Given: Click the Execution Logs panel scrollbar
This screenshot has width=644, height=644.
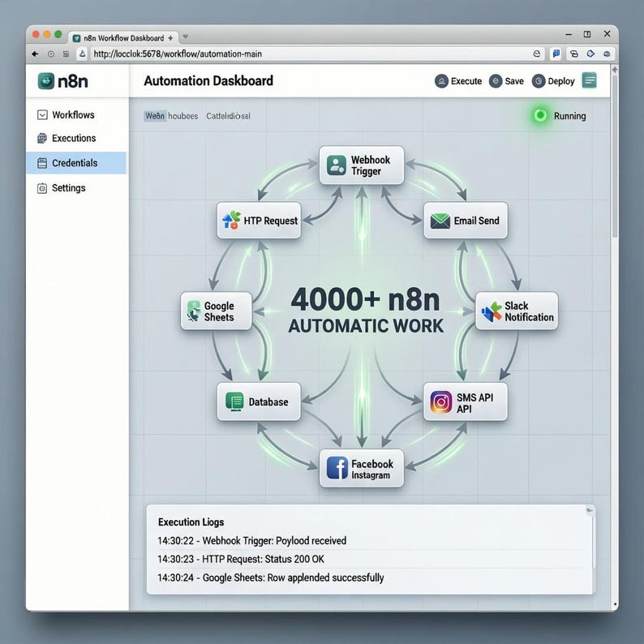Looking at the screenshot, I should click(593, 542).
